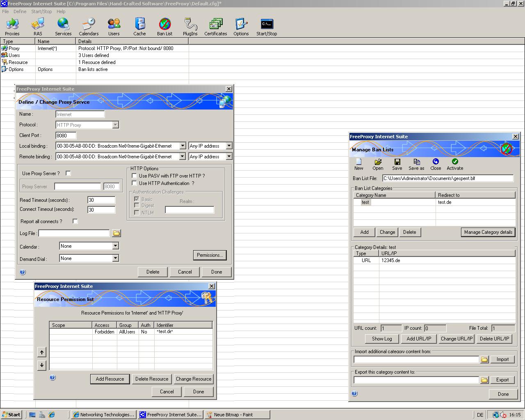Toggle Report all connects checkbox
The image size is (525, 420).
click(x=75, y=221)
